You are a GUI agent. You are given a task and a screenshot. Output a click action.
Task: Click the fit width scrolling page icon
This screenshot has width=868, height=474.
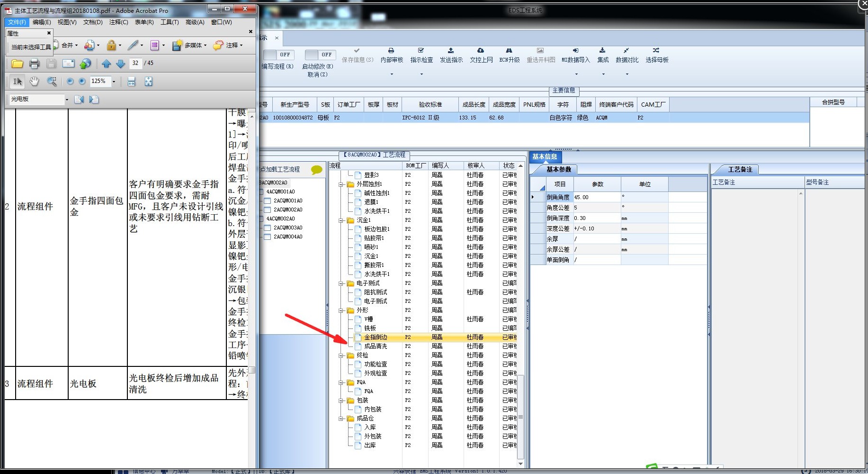[132, 82]
